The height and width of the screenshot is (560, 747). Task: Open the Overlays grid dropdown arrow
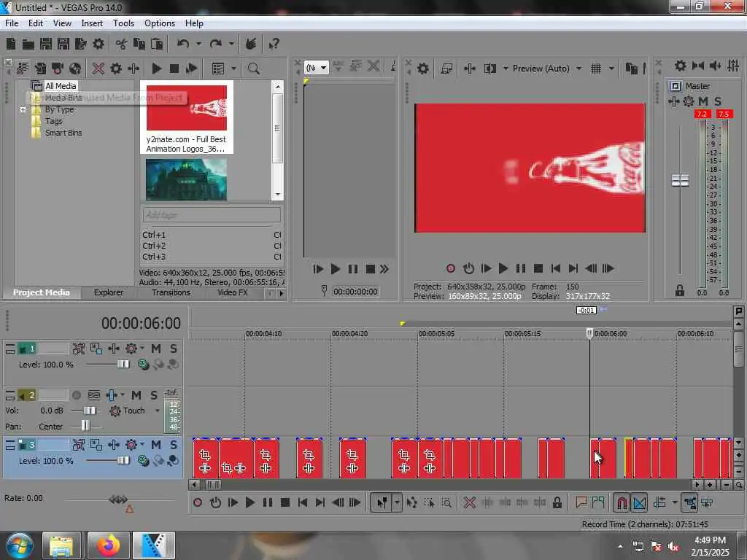(611, 69)
